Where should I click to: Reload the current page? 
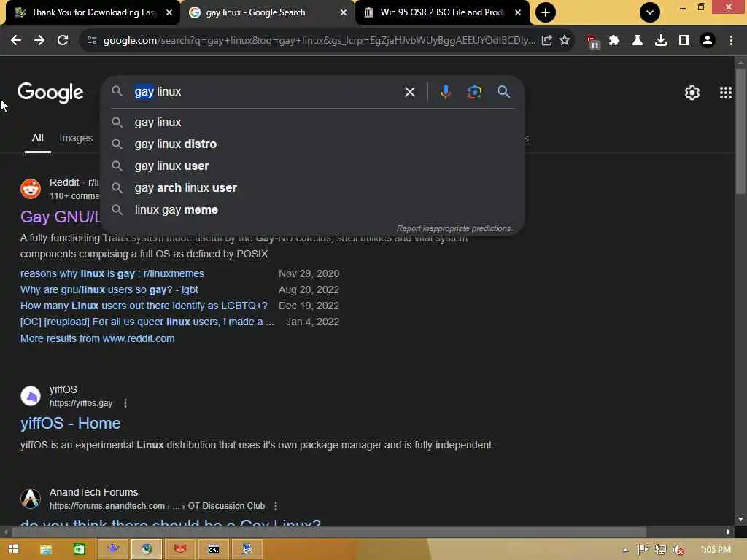coord(63,41)
